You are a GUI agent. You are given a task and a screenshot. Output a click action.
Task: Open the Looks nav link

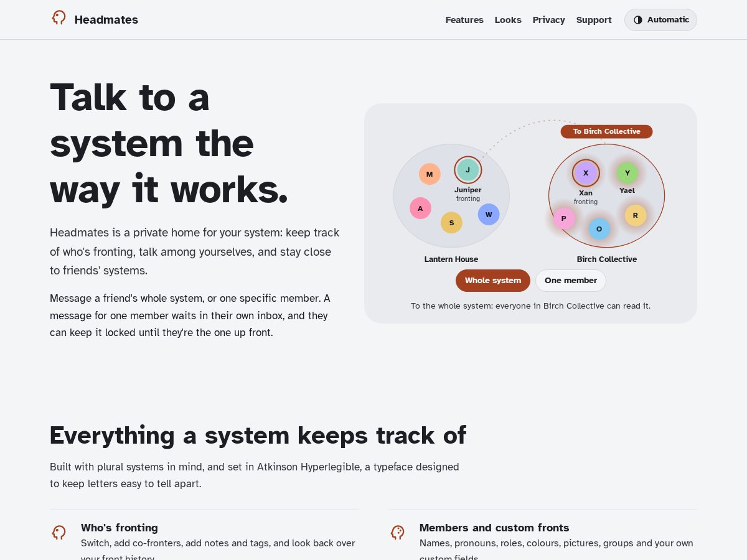coord(508,20)
